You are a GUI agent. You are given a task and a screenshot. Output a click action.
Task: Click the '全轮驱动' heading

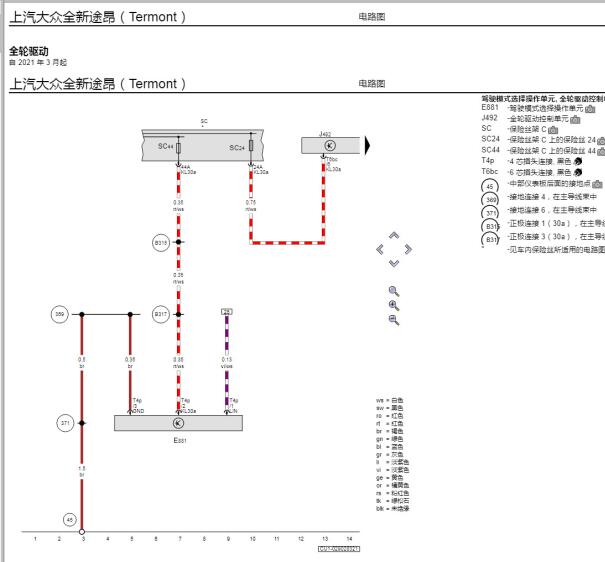coord(29,51)
